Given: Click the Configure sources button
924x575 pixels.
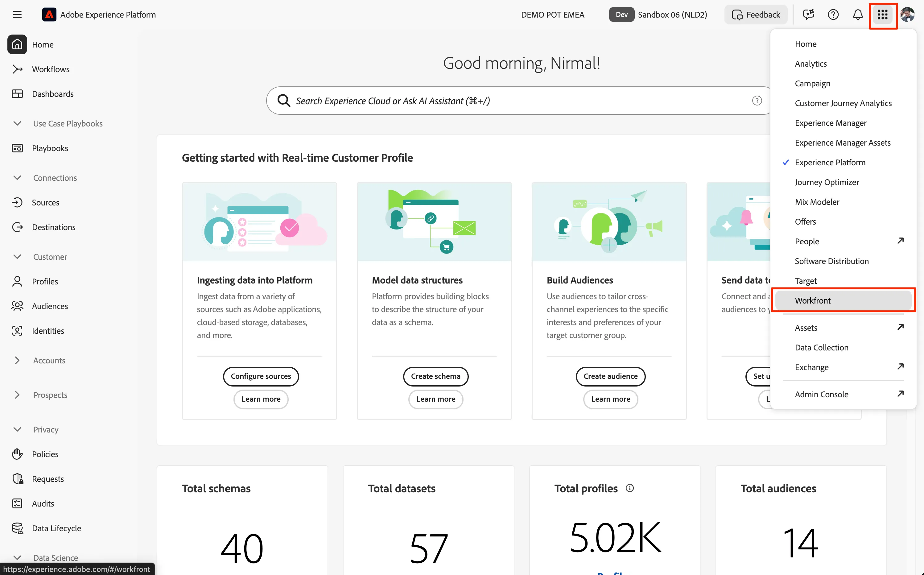Looking at the screenshot, I should [261, 376].
